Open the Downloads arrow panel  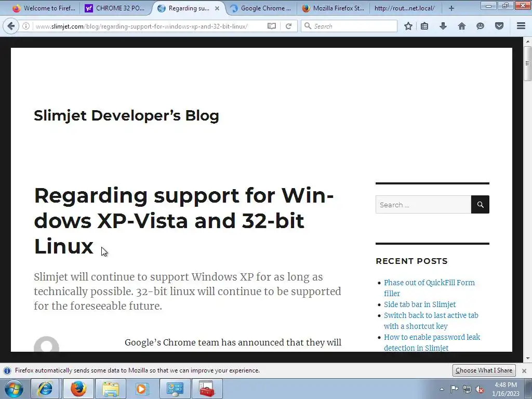point(443,26)
